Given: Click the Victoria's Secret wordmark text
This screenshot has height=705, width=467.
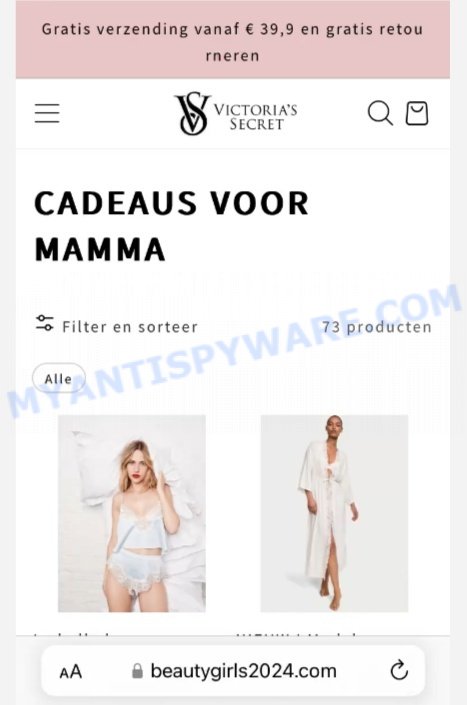Looking at the screenshot, I should click(x=256, y=117).
